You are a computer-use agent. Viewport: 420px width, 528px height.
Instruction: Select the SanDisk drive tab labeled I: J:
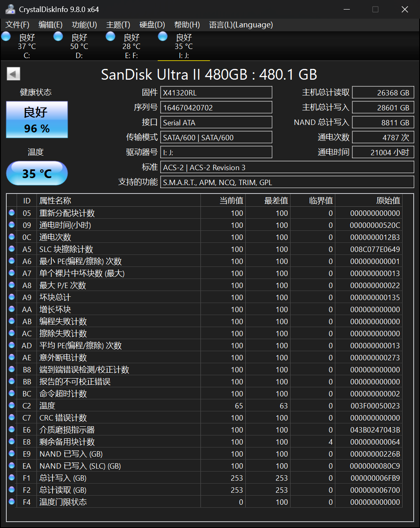point(183,46)
